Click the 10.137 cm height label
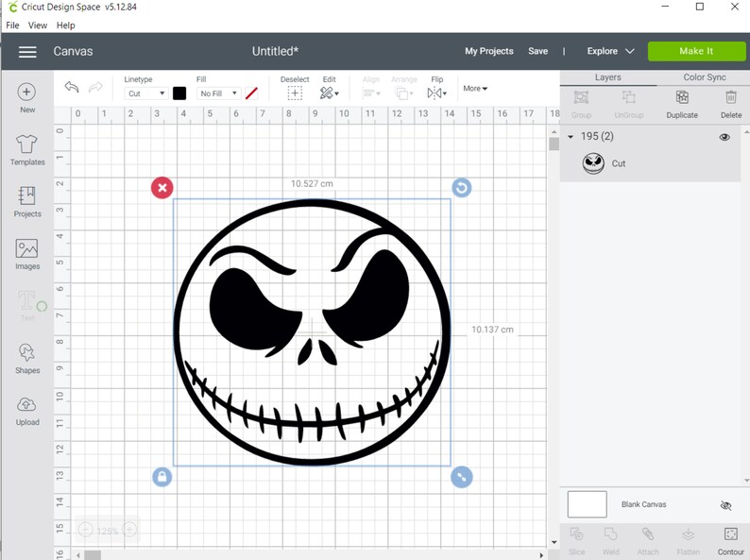Screen dimensions: 750x560 coord(492,330)
